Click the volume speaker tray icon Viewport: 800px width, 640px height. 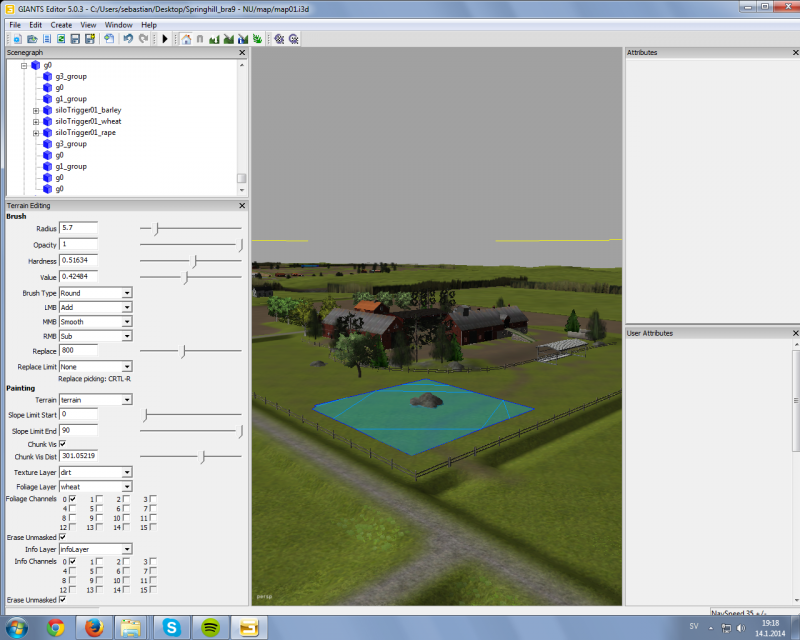click(x=741, y=628)
